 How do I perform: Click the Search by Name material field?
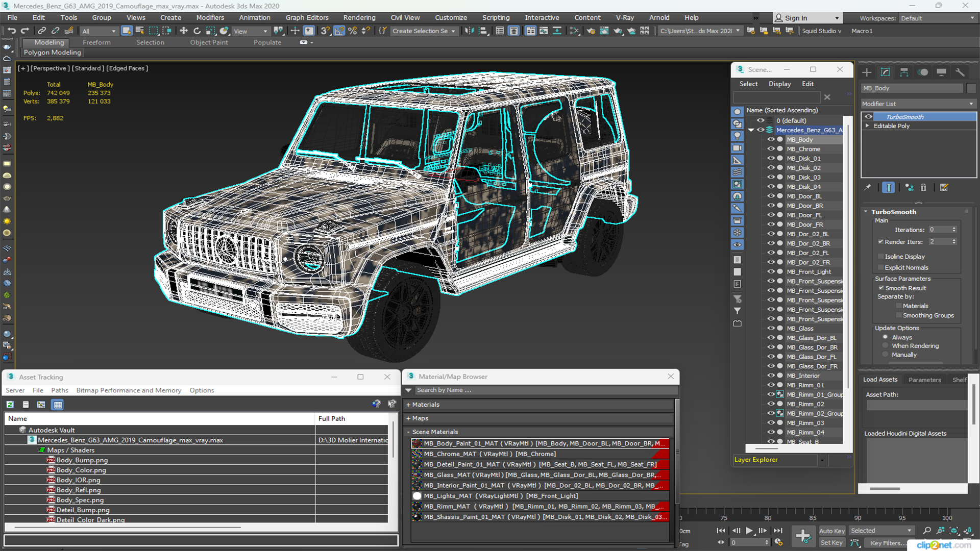point(546,390)
